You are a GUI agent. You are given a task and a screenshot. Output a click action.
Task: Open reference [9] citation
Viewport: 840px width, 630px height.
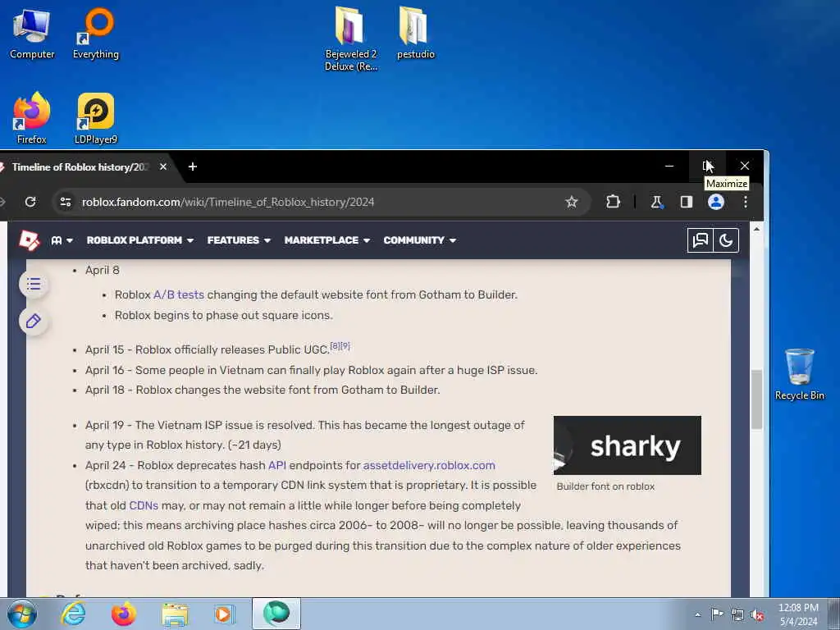pos(345,346)
